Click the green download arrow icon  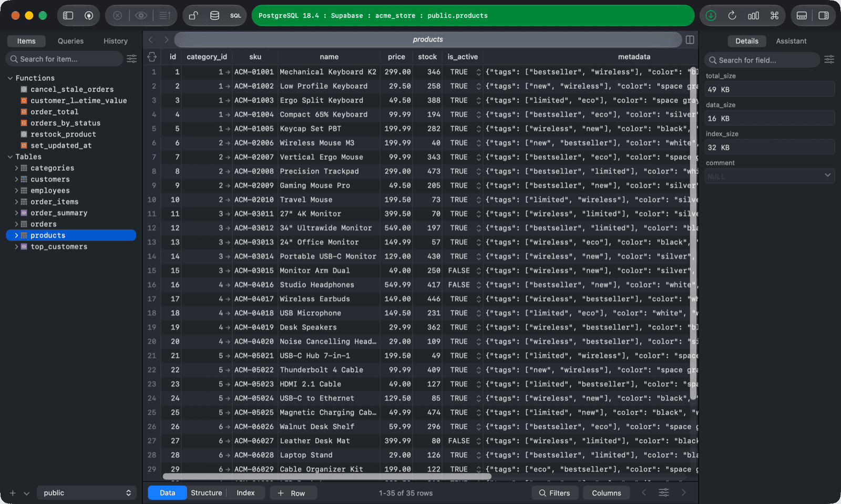pos(711,16)
